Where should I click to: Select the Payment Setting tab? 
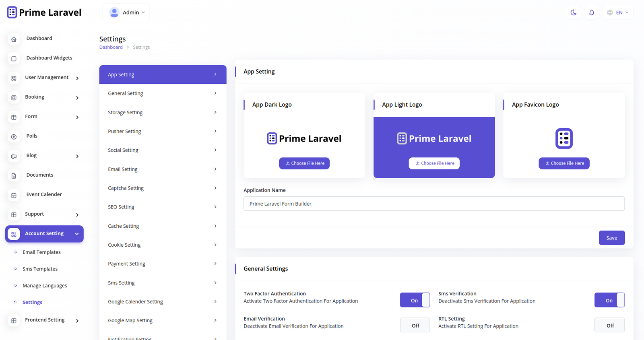[163, 264]
